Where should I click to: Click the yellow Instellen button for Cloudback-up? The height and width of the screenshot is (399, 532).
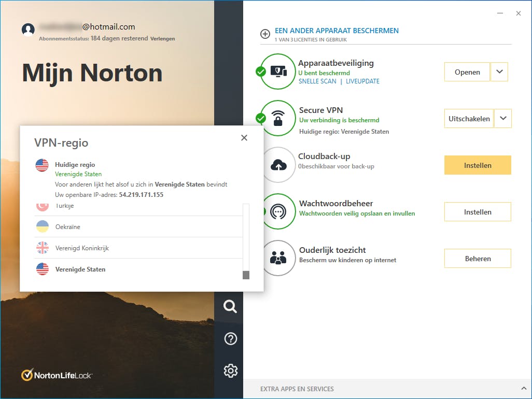point(478,165)
